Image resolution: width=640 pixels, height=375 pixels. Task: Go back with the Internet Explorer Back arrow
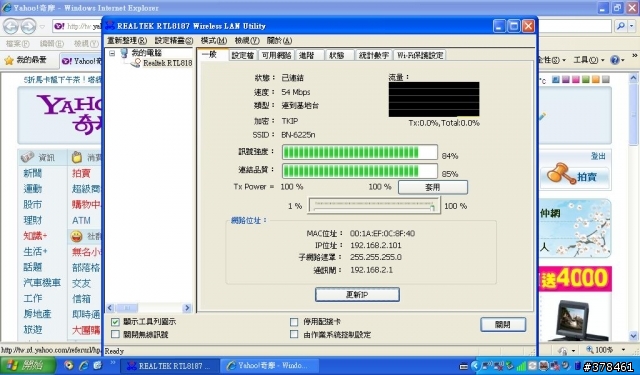11,27
